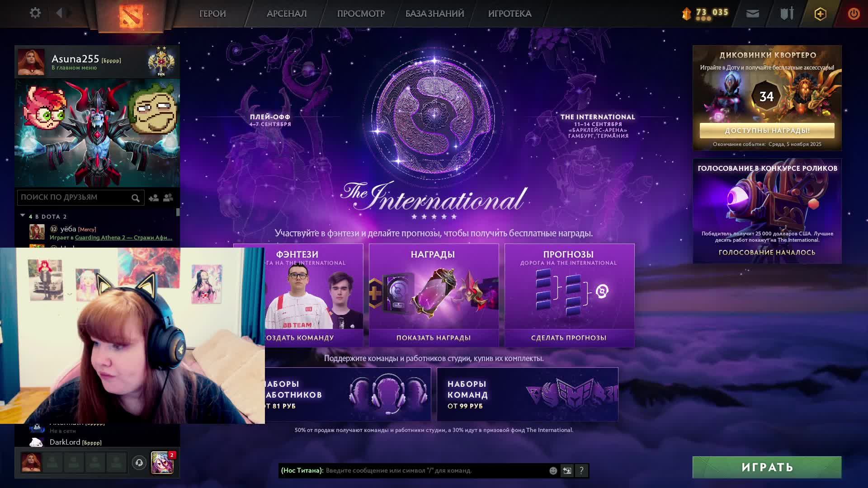The width and height of the screenshot is (868, 488).
Task: Click the red power quit icon
Action: (854, 14)
